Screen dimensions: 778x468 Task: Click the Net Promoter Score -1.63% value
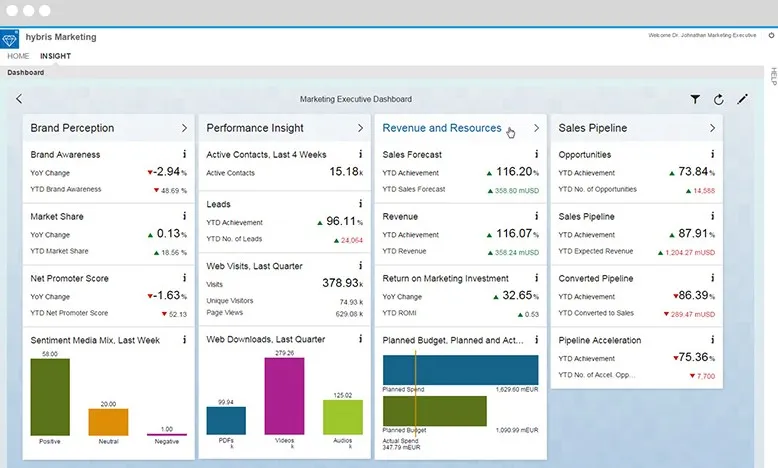167,295
